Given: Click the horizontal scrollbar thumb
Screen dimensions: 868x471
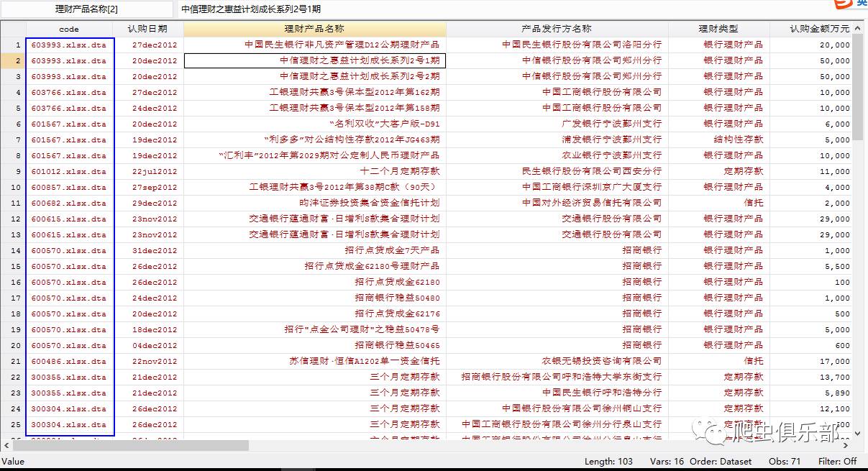Looking at the screenshot, I should click(x=130, y=446).
